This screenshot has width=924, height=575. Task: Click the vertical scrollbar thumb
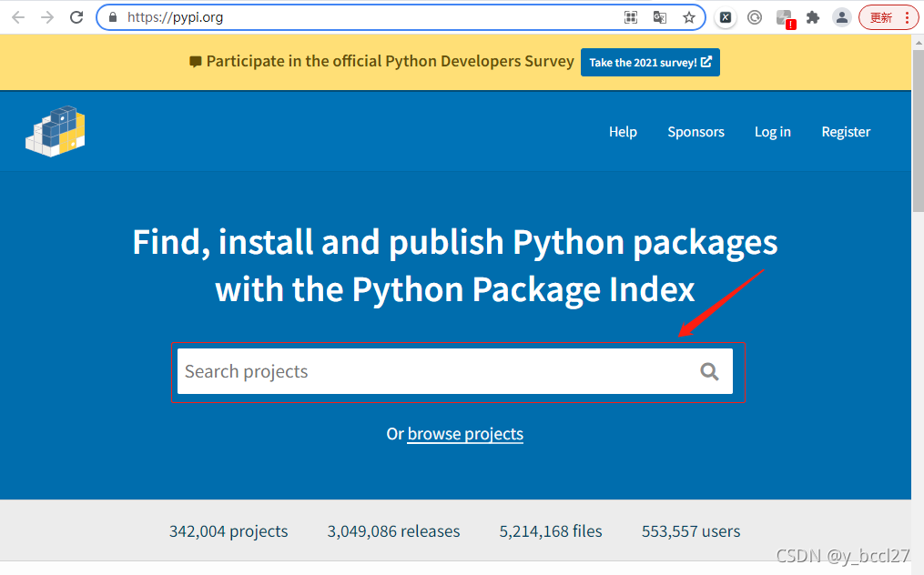[x=919, y=129]
